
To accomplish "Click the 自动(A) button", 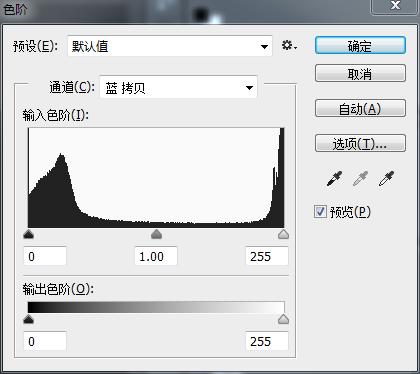I will pyautogui.click(x=360, y=108).
